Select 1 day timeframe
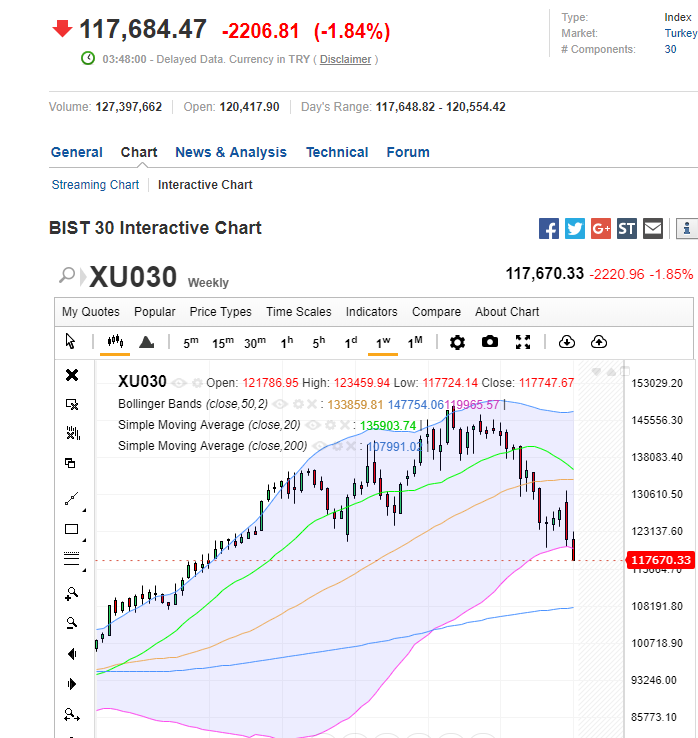 (x=351, y=342)
